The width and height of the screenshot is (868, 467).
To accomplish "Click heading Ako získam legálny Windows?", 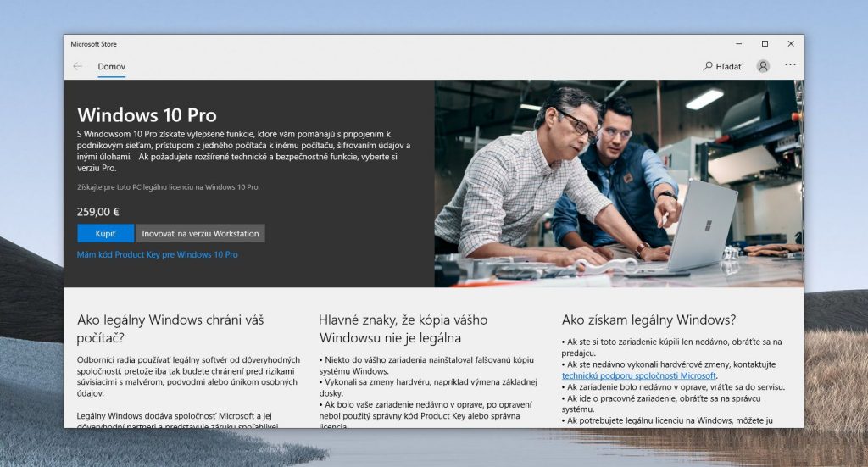I will (648, 320).
